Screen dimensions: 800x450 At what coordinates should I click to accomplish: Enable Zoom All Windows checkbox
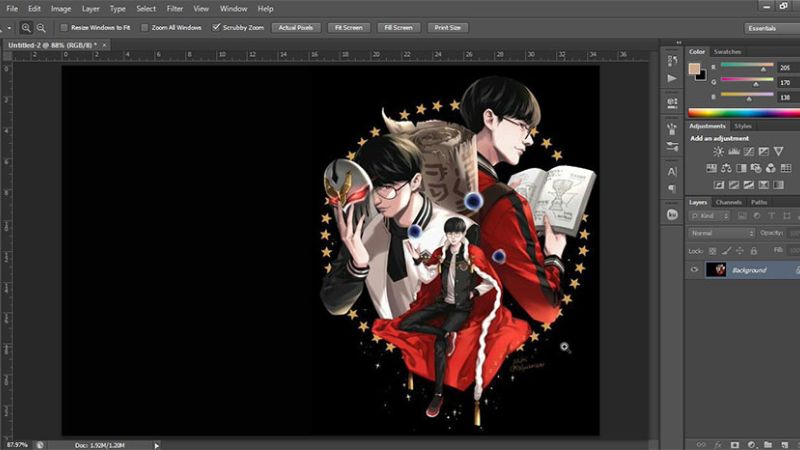144,28
